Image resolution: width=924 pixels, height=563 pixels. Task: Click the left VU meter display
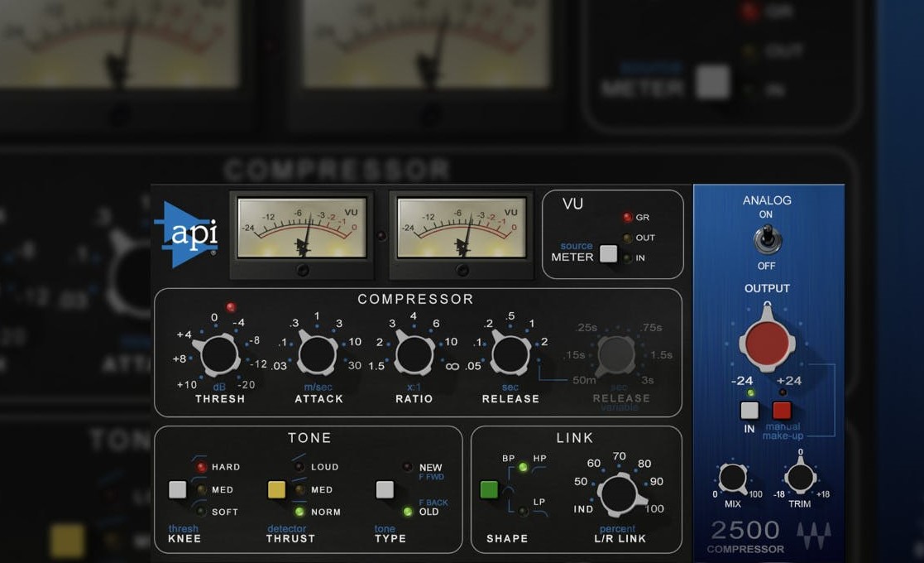[x=301, y=229]
